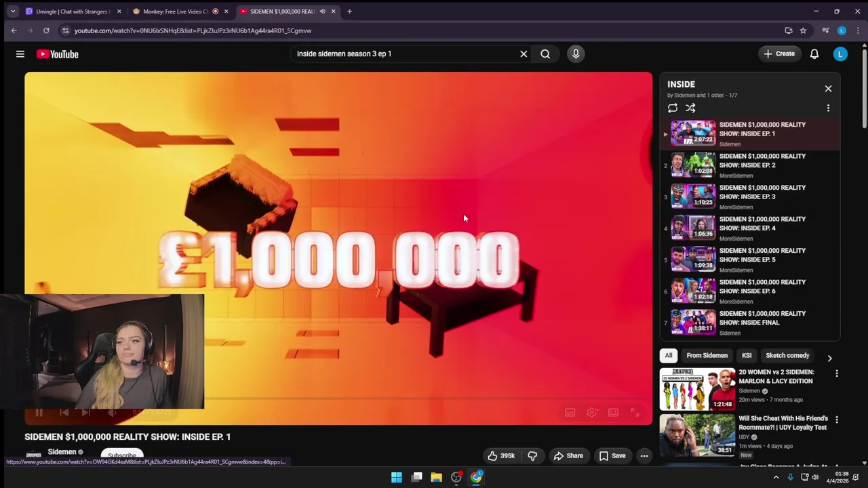Open tab search dropdown
The height and width of the screenshot is (488, 868).
12,12
